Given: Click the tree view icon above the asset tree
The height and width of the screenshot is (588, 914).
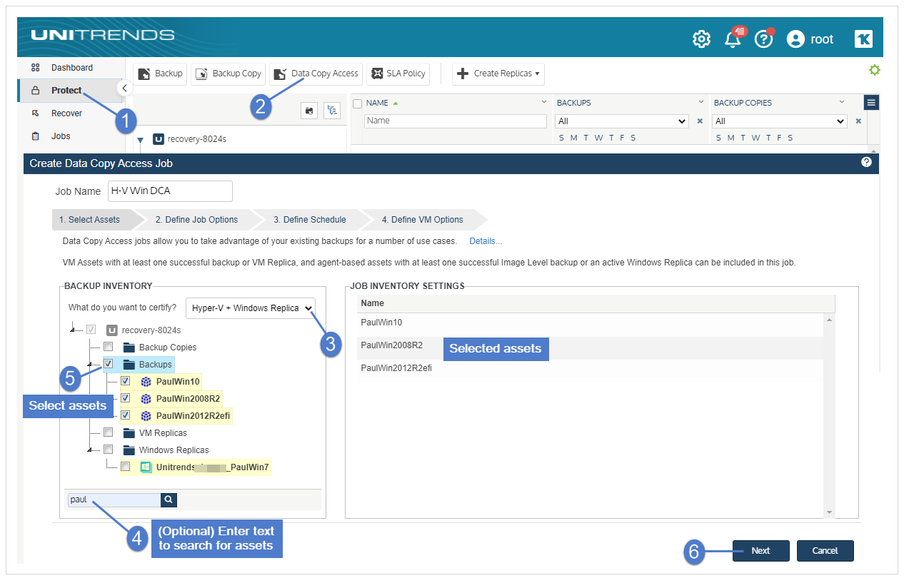Looking at the screenshot, I should pyautogui.click(x=332, y=111).
